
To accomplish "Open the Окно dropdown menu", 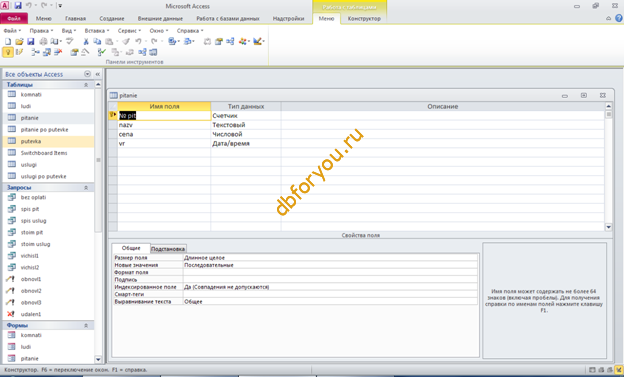I will point(159,31).
